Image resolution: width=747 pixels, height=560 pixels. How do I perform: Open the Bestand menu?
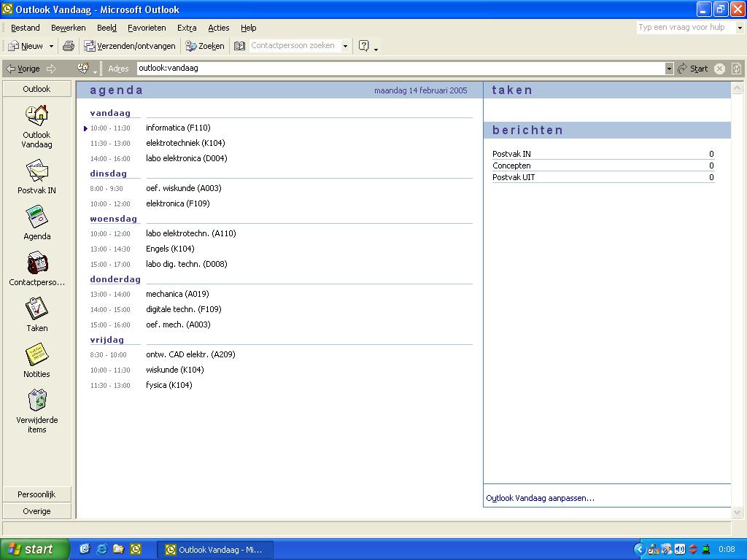pos(26,28)
